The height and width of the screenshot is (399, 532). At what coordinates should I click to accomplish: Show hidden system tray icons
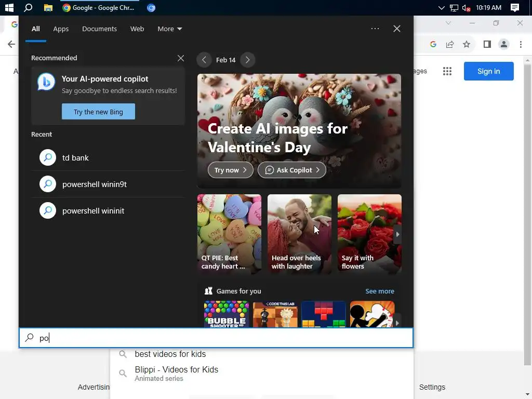tap(441, 7)
